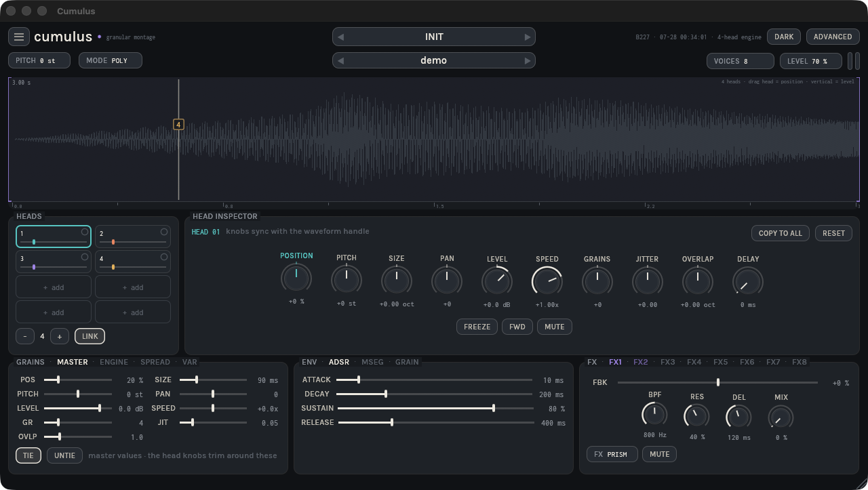The image size is (868, 490).
Task: Select the FX5 tab
Action: point(720,362)
